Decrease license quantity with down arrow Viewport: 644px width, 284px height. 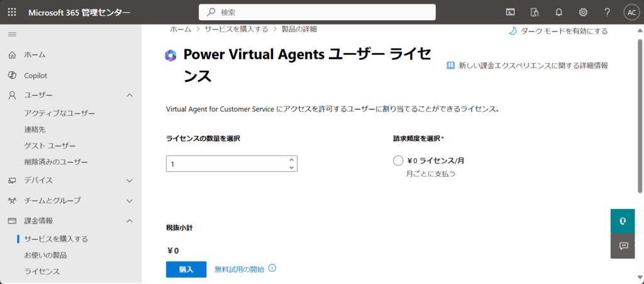(x=291, y=167)
